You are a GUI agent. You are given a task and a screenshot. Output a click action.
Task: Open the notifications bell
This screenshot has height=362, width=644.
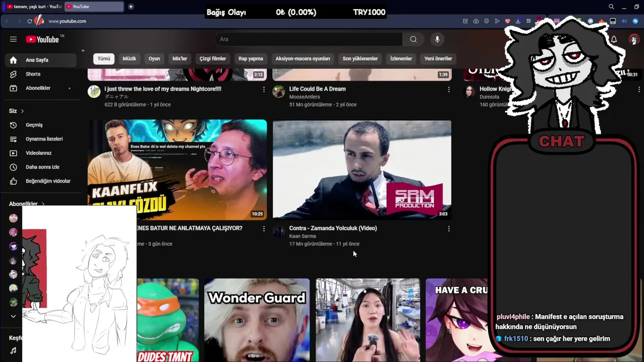coord(614,39)
